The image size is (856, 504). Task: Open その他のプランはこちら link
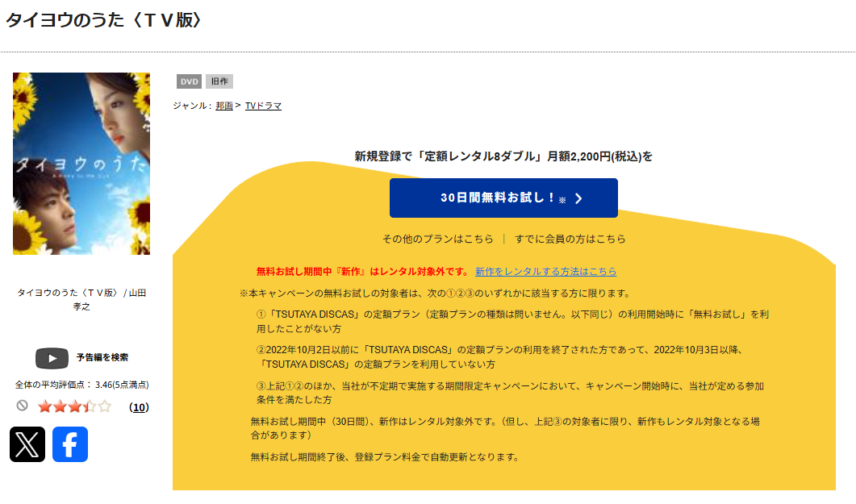[x=438, y=239]
